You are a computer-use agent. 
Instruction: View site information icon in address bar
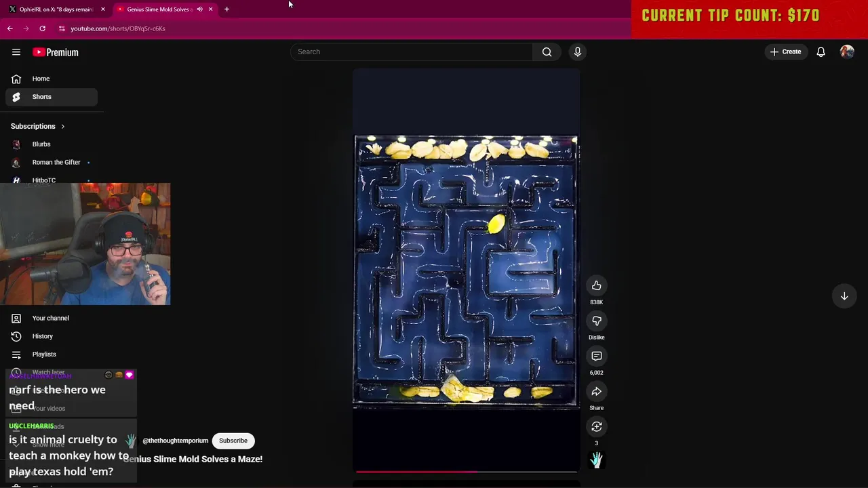click(x=62, y=28)
